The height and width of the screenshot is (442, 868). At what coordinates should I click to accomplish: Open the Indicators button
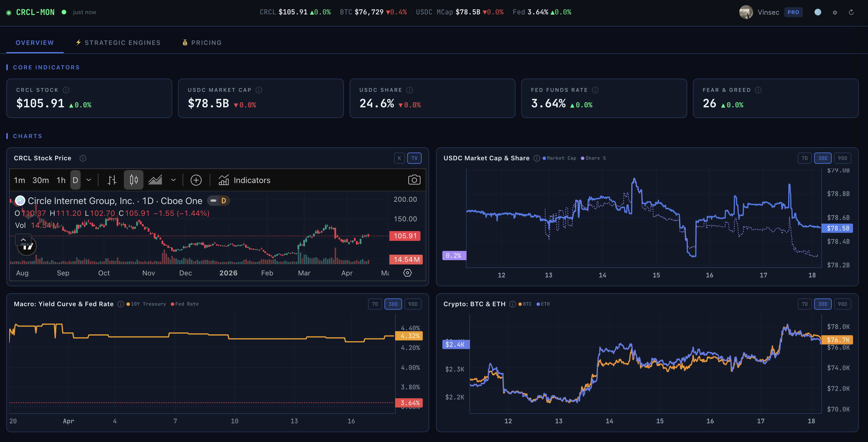[244, 180]
